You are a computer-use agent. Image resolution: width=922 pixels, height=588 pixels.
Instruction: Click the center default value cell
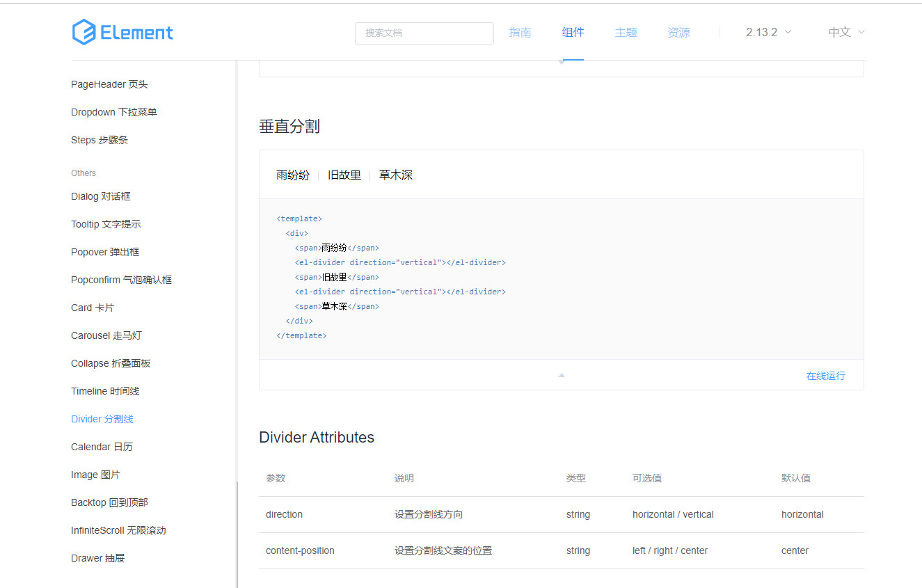tap(795, 550)
